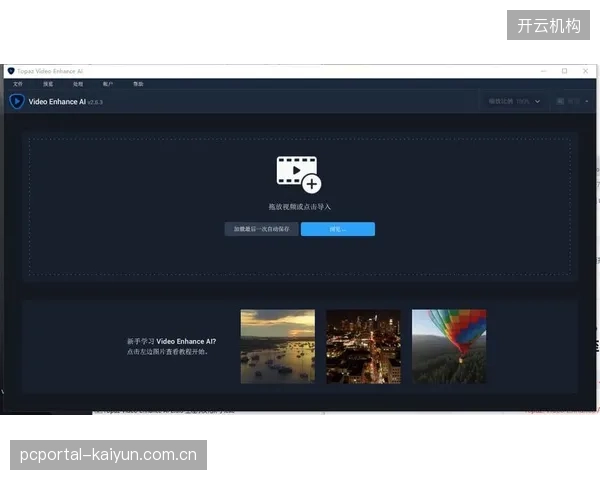The image size is (600, 480).
Task: Close the Topaz Video Enhance AI window
Action: click(585, 71)
